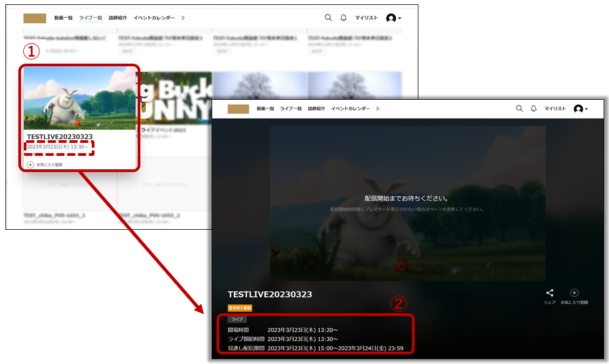Viewport: 609px width, 364px height.
Task: Open the user avatar dropdown on the detail page
Action: pos(580,109)
